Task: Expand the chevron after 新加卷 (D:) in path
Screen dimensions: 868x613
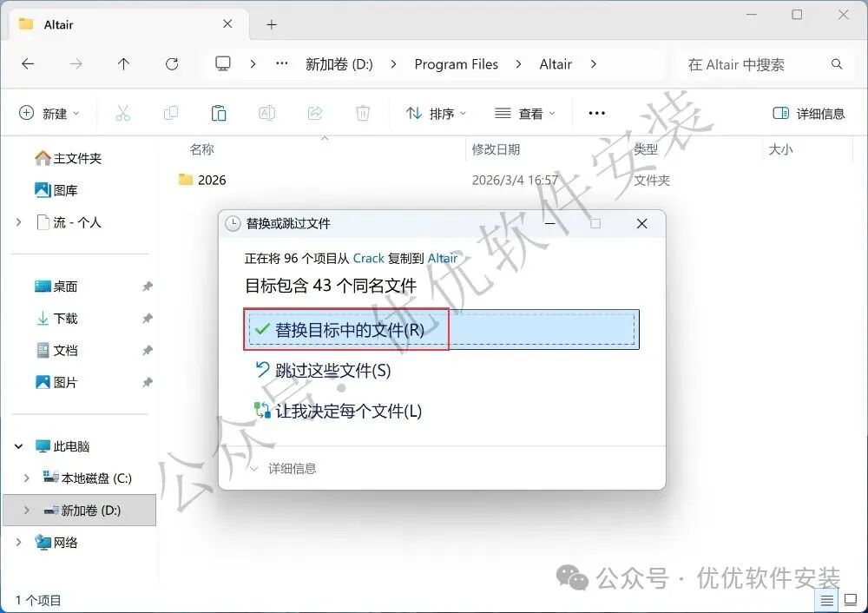Action: [393, 64]
